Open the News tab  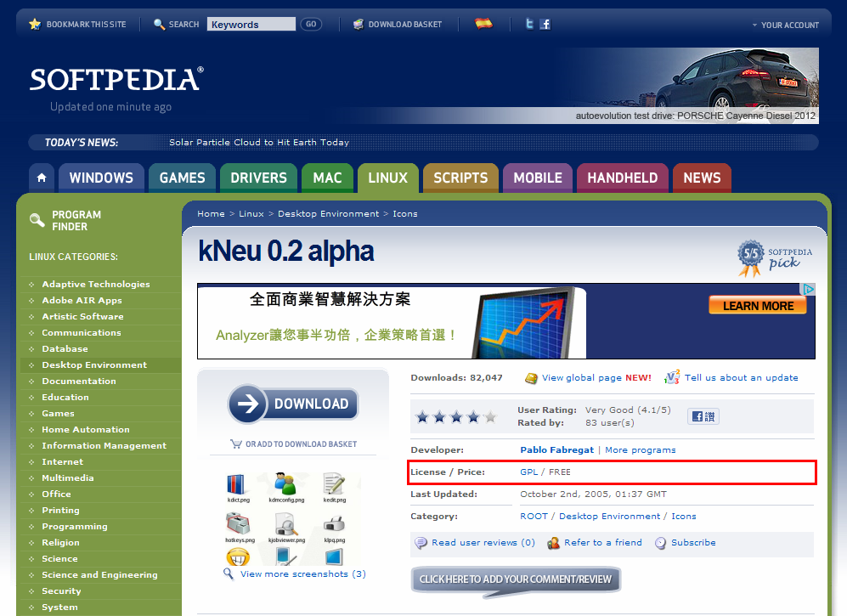(702, 178)
